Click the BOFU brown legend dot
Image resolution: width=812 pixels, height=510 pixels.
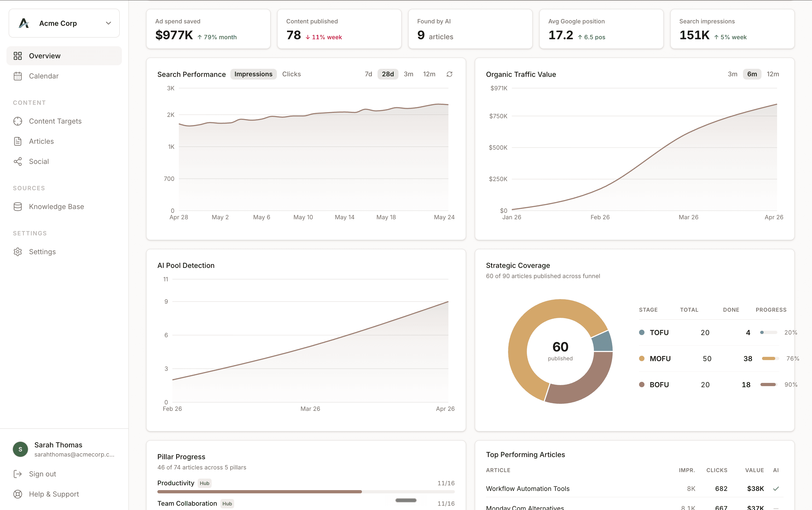coord(642,385)
